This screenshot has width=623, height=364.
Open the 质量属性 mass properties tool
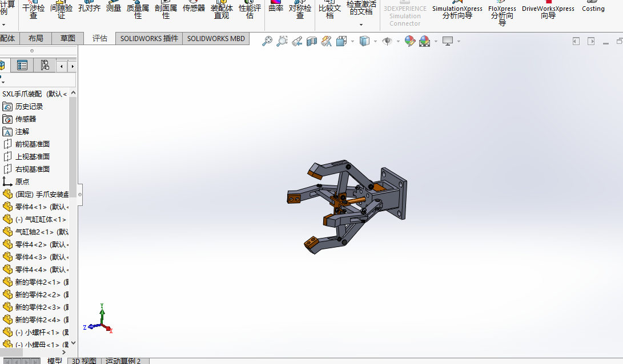[138, 10]
